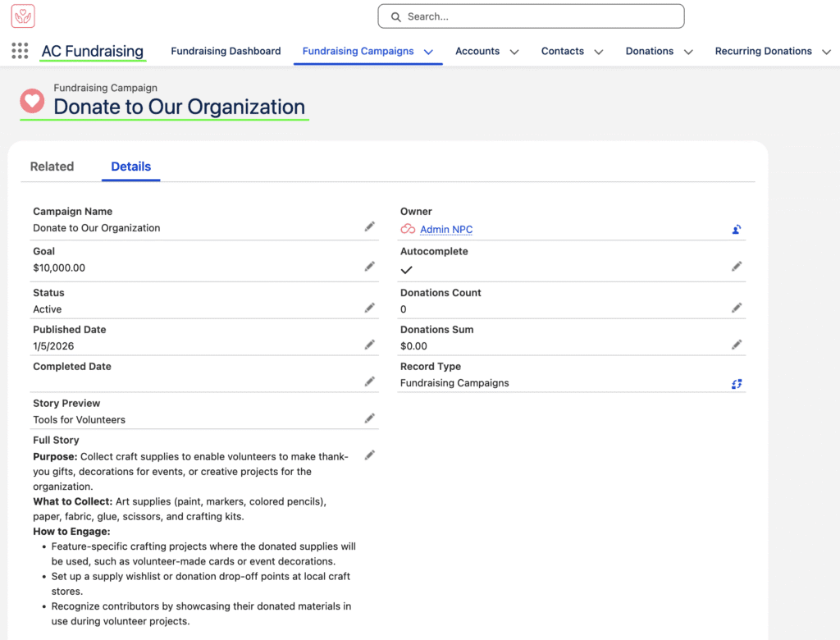
Task: Click the Change Owner icon
Action: [x=737, y=230]
